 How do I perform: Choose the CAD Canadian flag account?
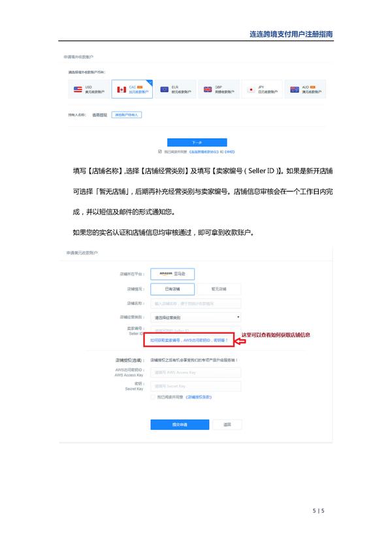[132, 89]
